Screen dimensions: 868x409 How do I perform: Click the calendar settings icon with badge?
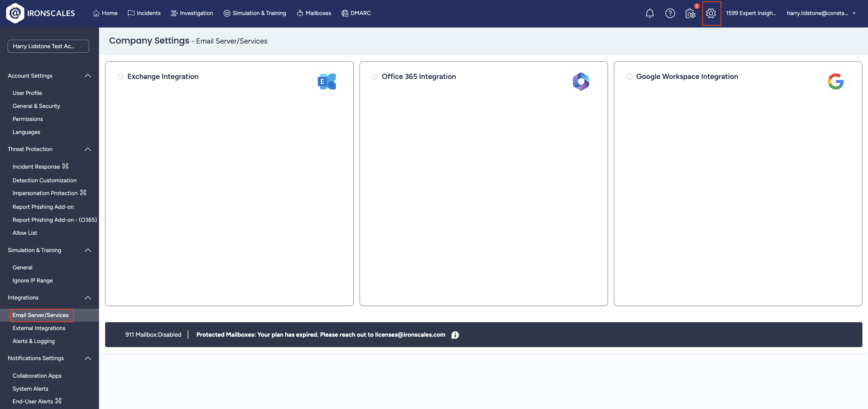coord(690,13)
